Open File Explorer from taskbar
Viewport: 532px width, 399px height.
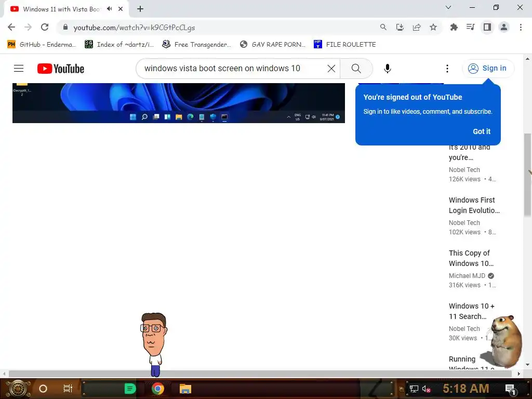[185, 389]
